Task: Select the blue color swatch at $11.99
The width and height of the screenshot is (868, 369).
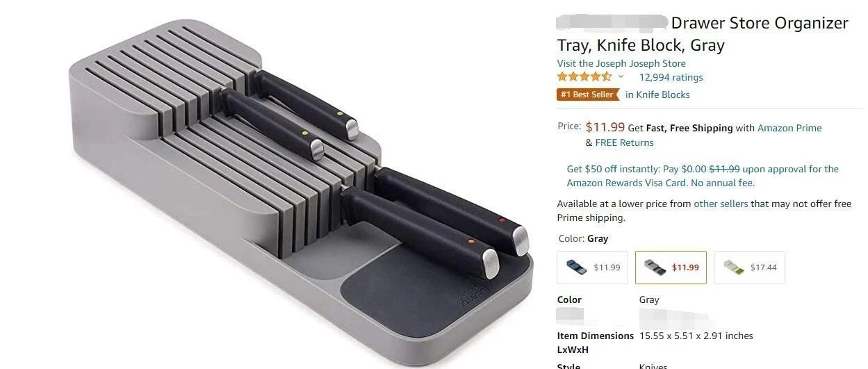Action: click(592, 268)
